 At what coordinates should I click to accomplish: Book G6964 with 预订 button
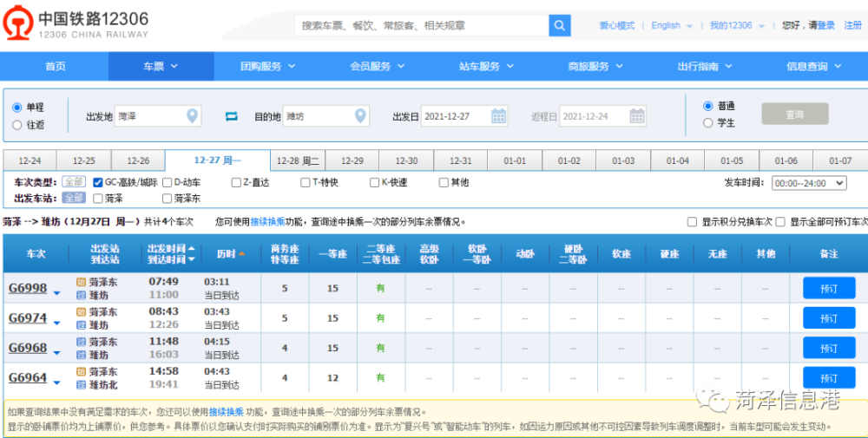coord(829,377)
